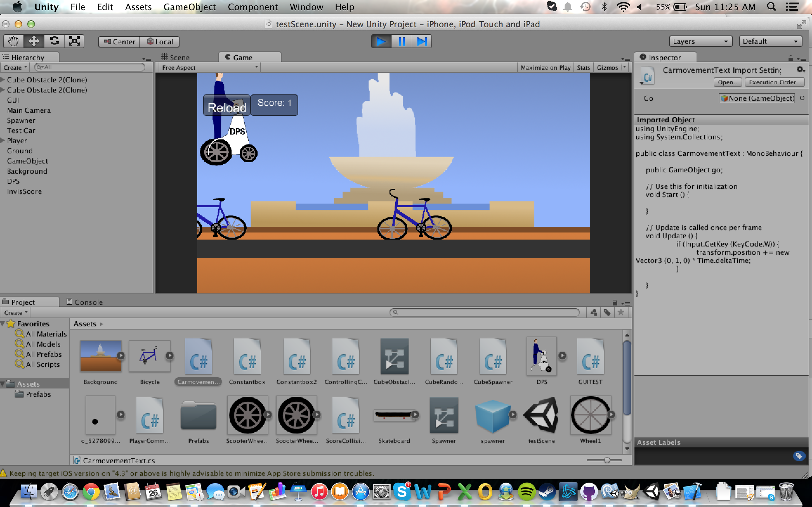The width and height of the screenshot is (812, 507).
Task: Toggle the Stats overlay
Action: [583, 67]
